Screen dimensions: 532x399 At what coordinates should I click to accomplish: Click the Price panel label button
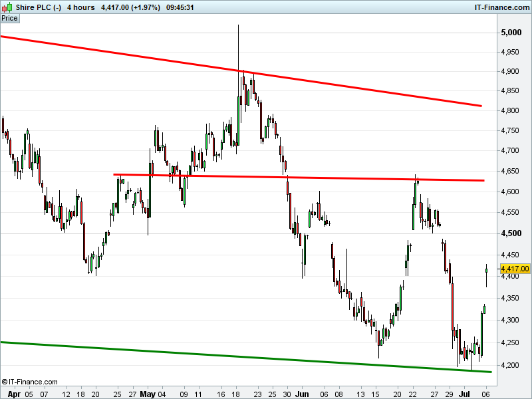pos(9,19)
